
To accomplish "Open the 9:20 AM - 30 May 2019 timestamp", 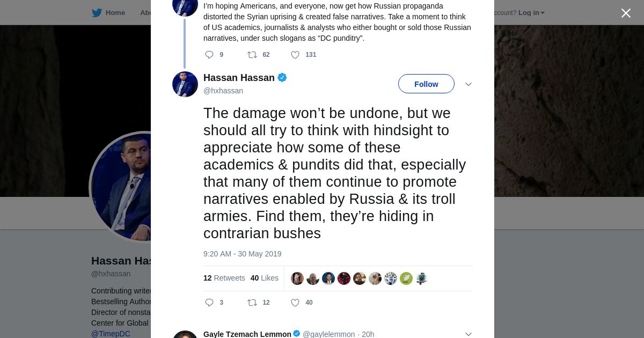I will (x=242, y=254).
